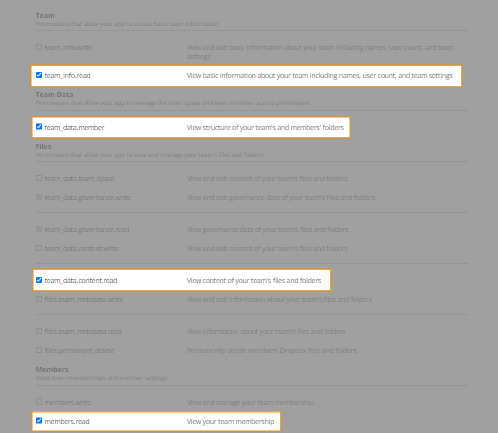Screen dimensions: 498x433
Task: Toggle the team_data.governance.write checkbox
Action: 39,197
